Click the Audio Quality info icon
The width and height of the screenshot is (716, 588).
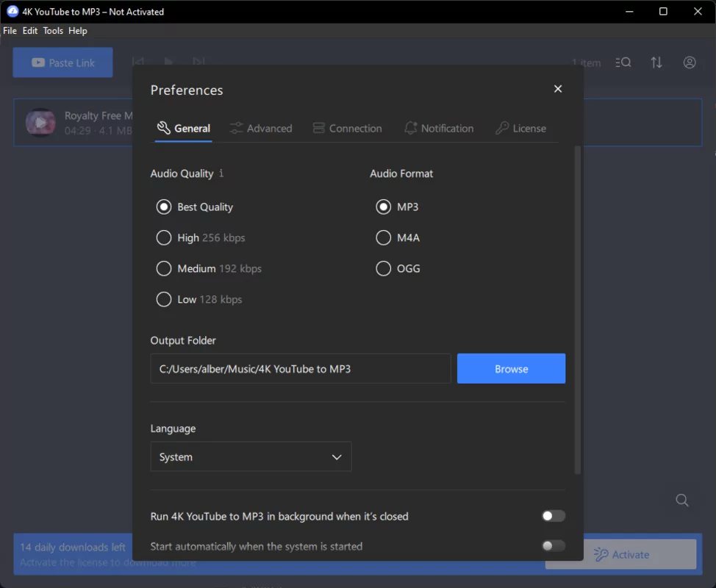tap(222, 173)
